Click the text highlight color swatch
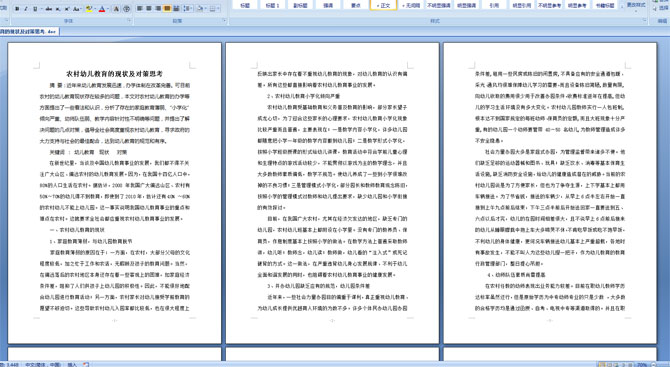This screenshot has width=670, height=367. (89, 9)
